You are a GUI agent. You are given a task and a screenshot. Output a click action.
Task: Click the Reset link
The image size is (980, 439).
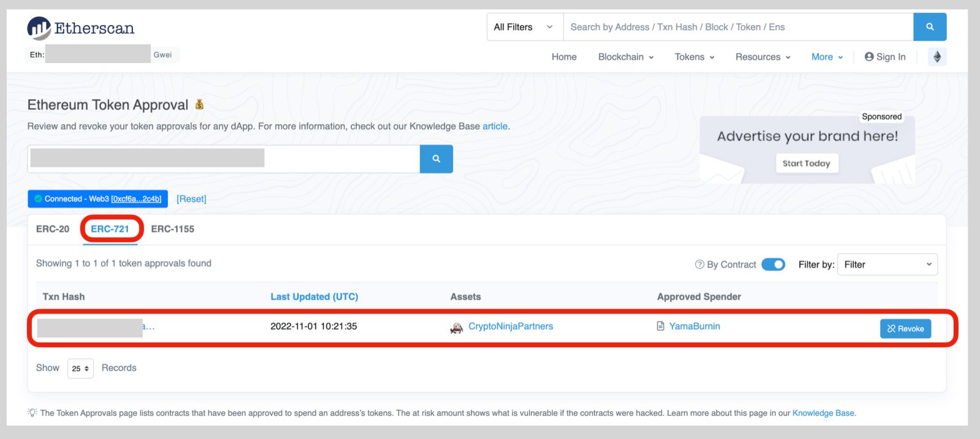[192, 199]
